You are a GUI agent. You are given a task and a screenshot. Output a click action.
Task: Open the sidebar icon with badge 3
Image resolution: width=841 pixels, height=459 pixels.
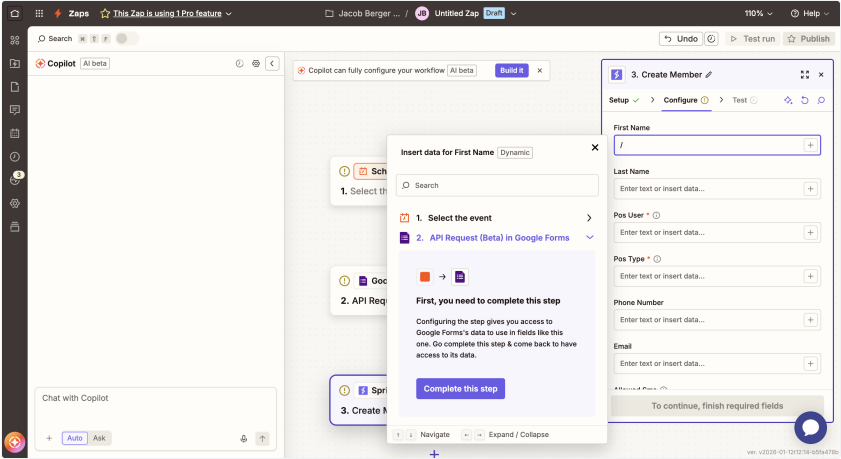(x=16, y=179)
